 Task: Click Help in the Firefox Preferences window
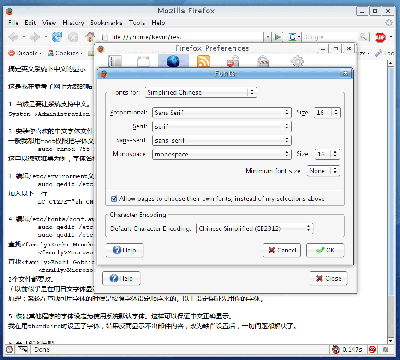[121, 278]
